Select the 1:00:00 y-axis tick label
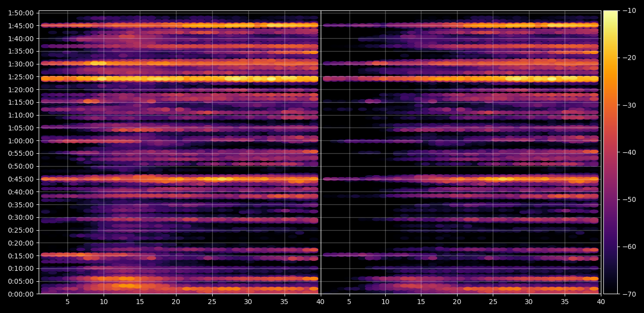The image size is (644, 313). click(x=21, y=141)
